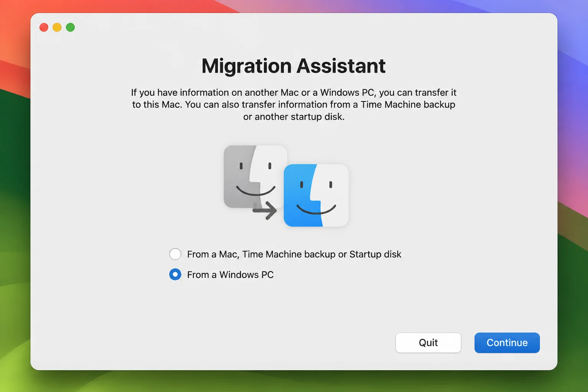Select the "From a Windows PC" radio option

pos(175,274)
